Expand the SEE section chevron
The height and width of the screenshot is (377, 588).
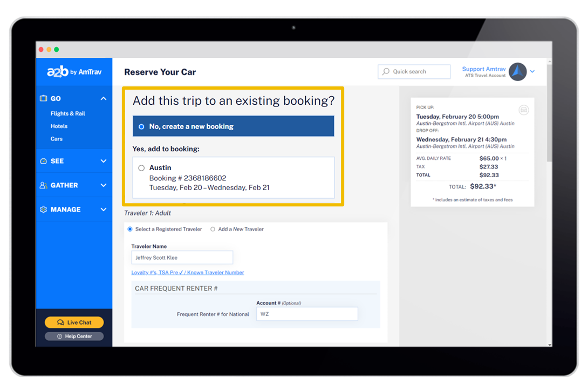(x=104, y=161)
